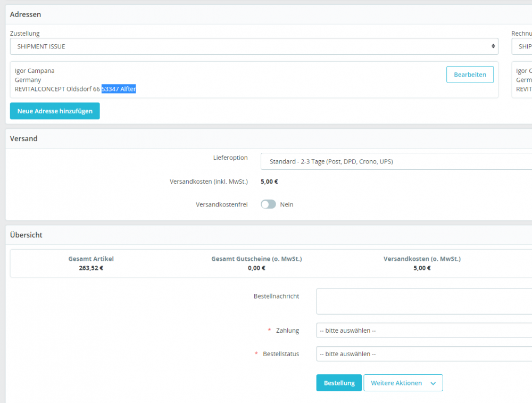532x403 pixels.
Task: Click the Adressen section heading
Action: tap(26, 14)
